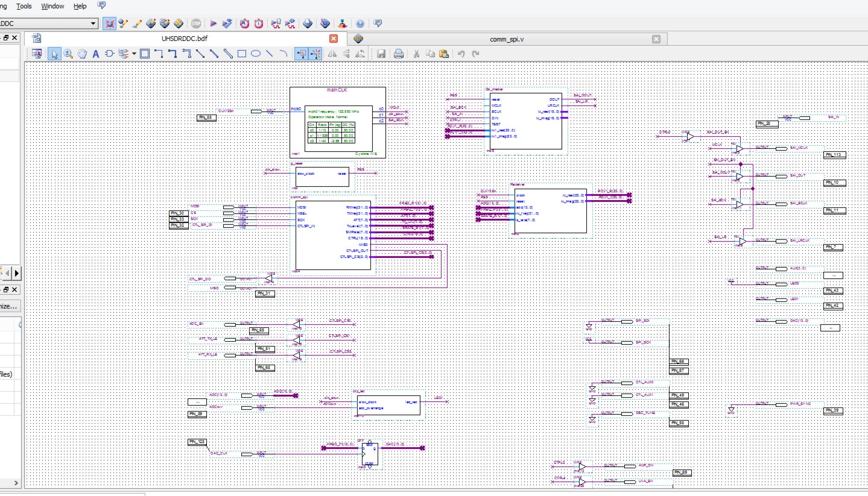Click feedback icon beside Help menu
Viewport: 868px width, 496px height.
pyautogui.click(x=101, y=5)
